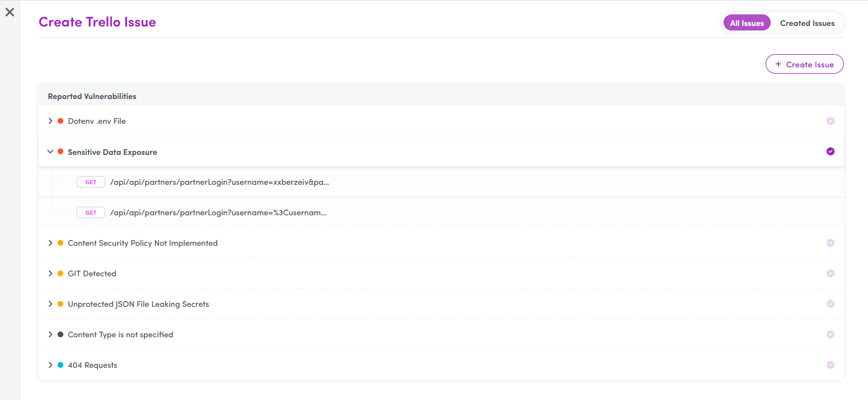The height and width of the screenshot is (400, 868).
Task: Click the partnerLogin username=xxberzeiv endpoint
Action: pyautogui.click(x=219, y=182)
